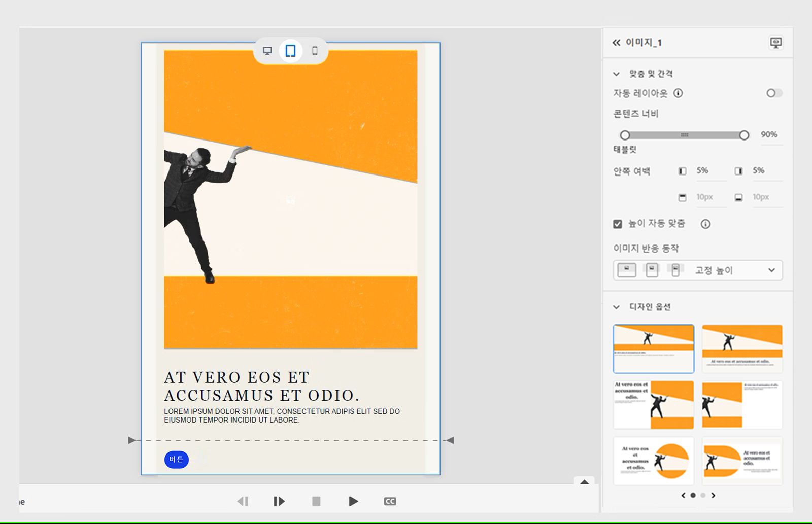This screenshot has width=812, height=524.
Task: Toggle the 자동 레이아웃 switch
Action: (774, 93)
